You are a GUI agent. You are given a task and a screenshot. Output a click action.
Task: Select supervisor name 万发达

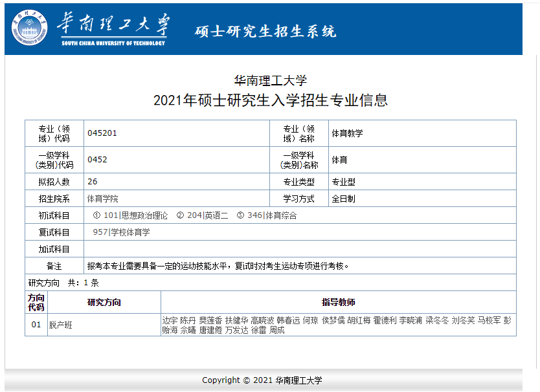236,330
